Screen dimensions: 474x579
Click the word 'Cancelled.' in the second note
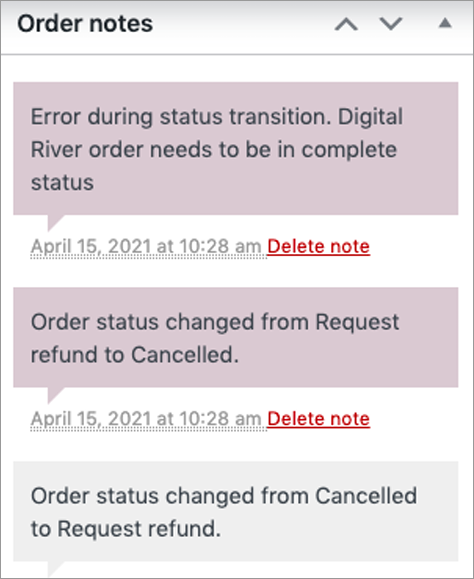185,355
